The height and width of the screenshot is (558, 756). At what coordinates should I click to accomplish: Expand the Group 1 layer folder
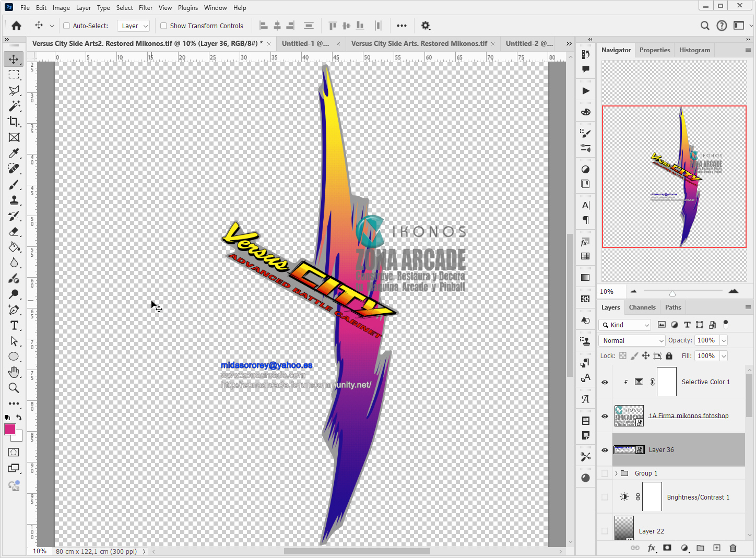pos(616,473)
